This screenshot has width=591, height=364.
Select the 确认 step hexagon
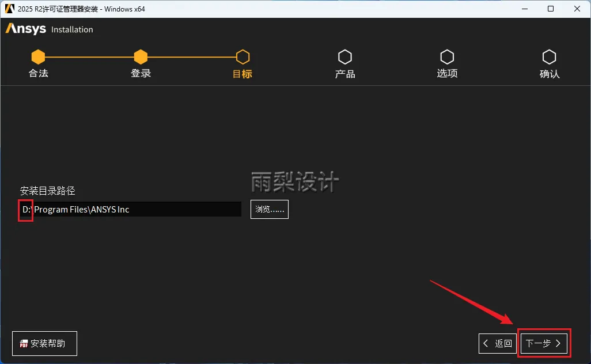click(x=549, y=57)
